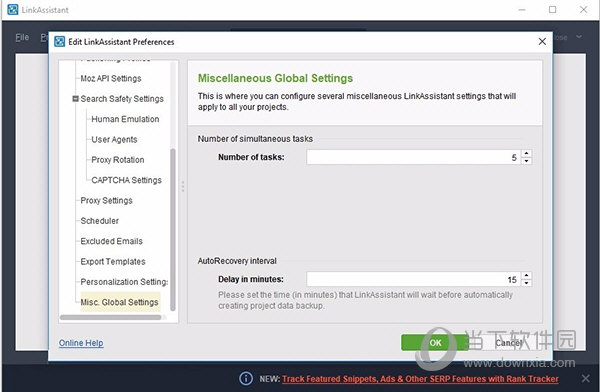The image size is (600, 392).
Task: Click the preferences tree vertical scrollbar
Action: 173,229
